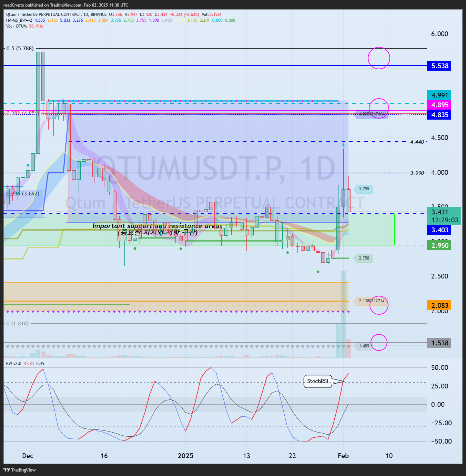Click the 50.00 oscillator axis value
Viewport: 466px width, 476px height.
[439, 367]
